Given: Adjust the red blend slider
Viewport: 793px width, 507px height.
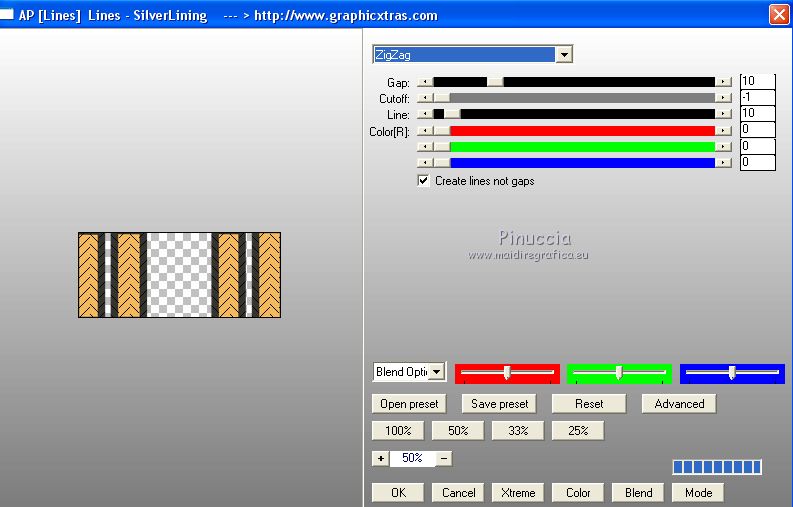Looking at the screenshot, I should pyautogui.click(x=507, y=373).
